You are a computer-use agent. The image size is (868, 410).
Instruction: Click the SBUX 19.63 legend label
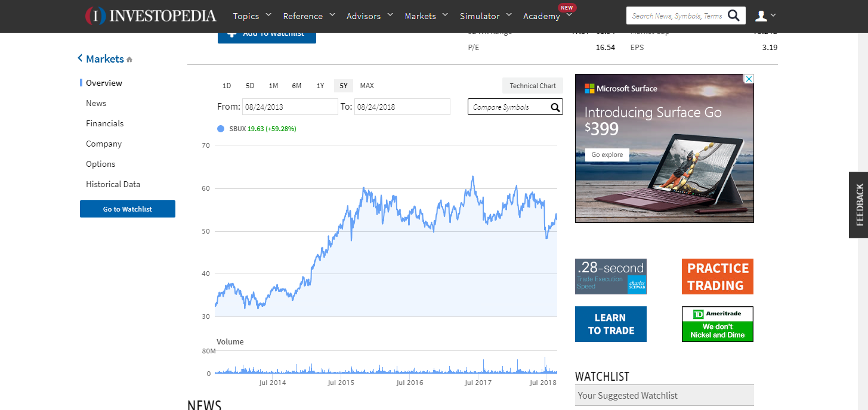pyautogui.click(x=262, y=129)
